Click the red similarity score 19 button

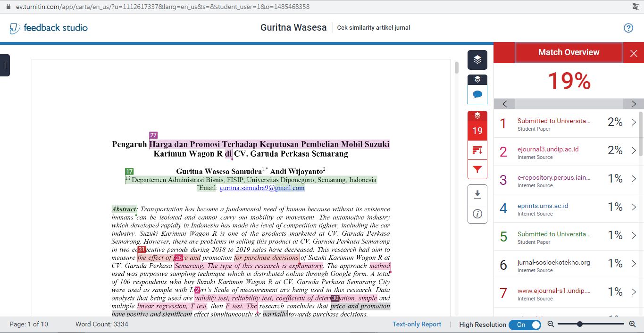(477, 130)
